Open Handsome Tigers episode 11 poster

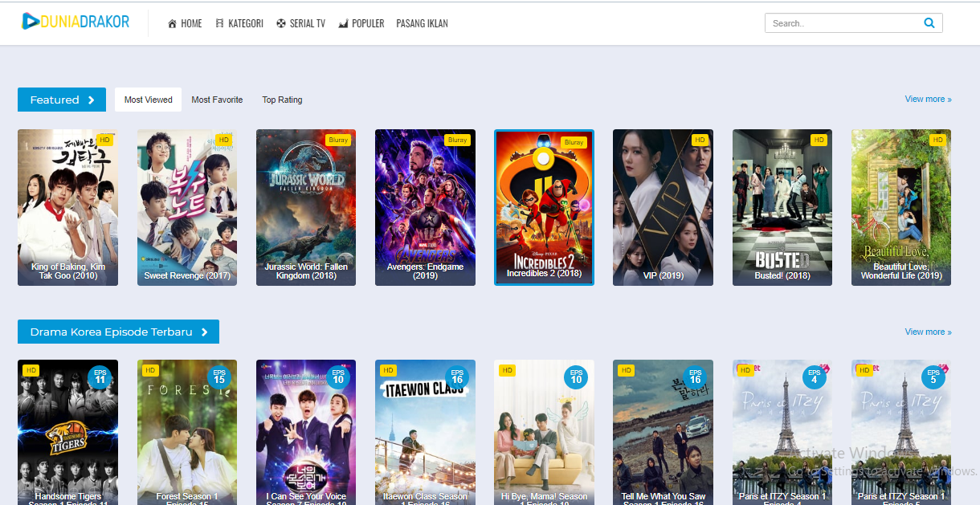[67, 432]
